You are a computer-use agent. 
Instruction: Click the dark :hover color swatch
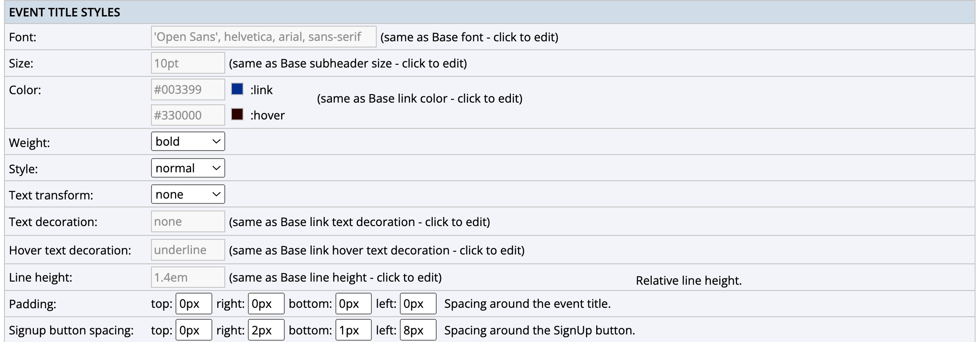237,115
